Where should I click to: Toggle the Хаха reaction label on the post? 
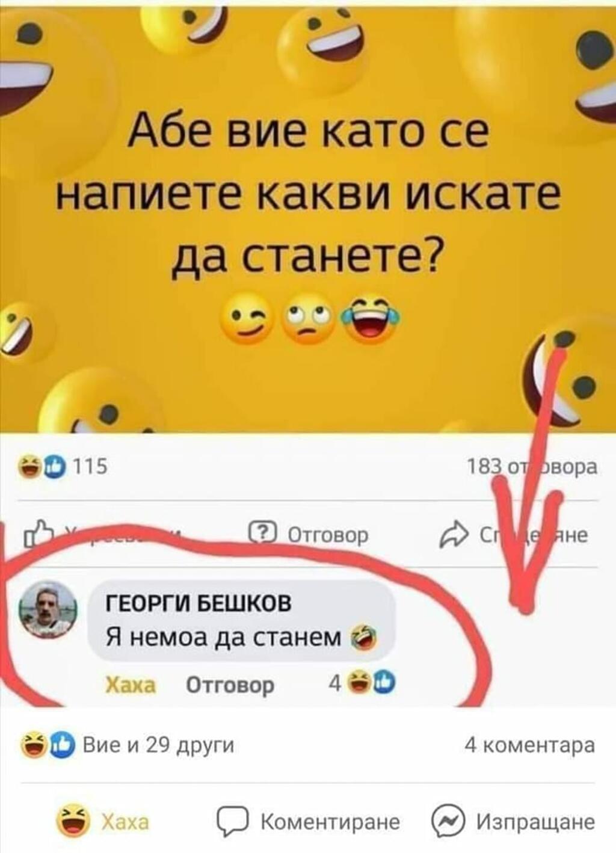click(x=125, y=822)
